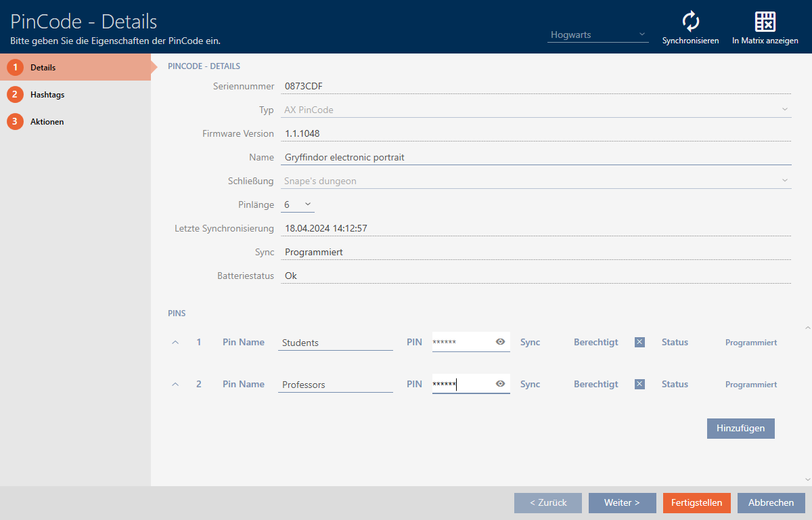
Task: Click step 3 Aktionen circle icon
Action: (x=15, y=122)
